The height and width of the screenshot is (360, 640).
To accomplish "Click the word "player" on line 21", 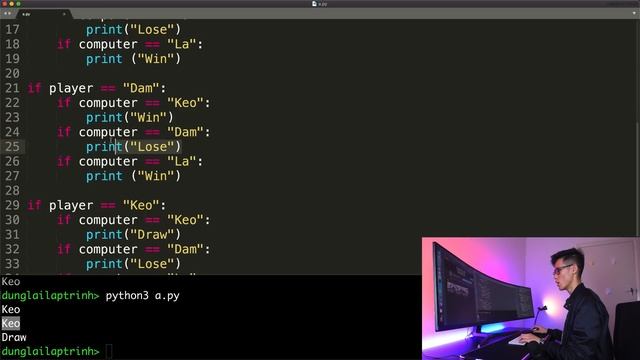I will pyautogui.click(x=71, y=89).
